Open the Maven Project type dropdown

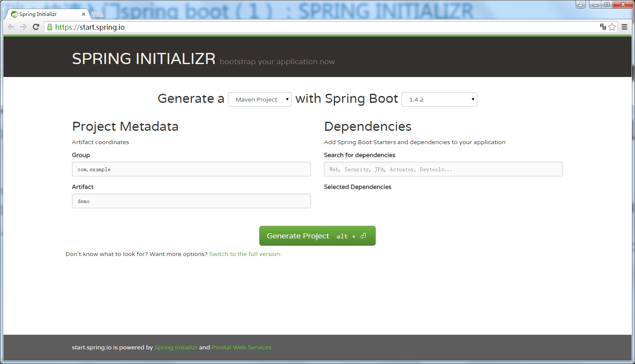point(260,99)
